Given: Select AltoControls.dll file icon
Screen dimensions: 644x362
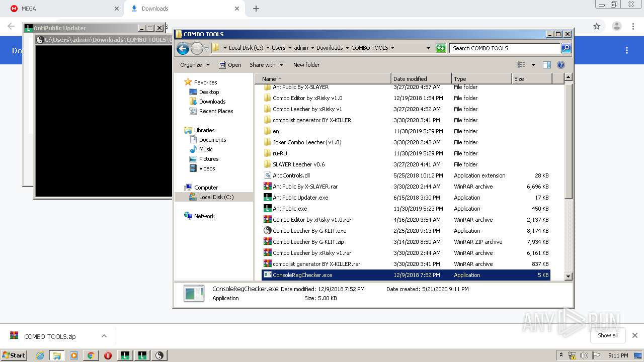Looking at the screenshot, I should (x=268, y=175).
